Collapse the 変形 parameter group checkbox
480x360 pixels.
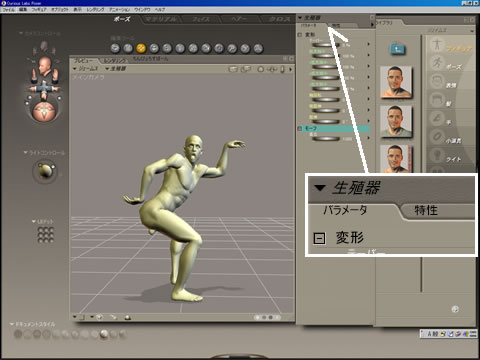[x=300, y=34]
